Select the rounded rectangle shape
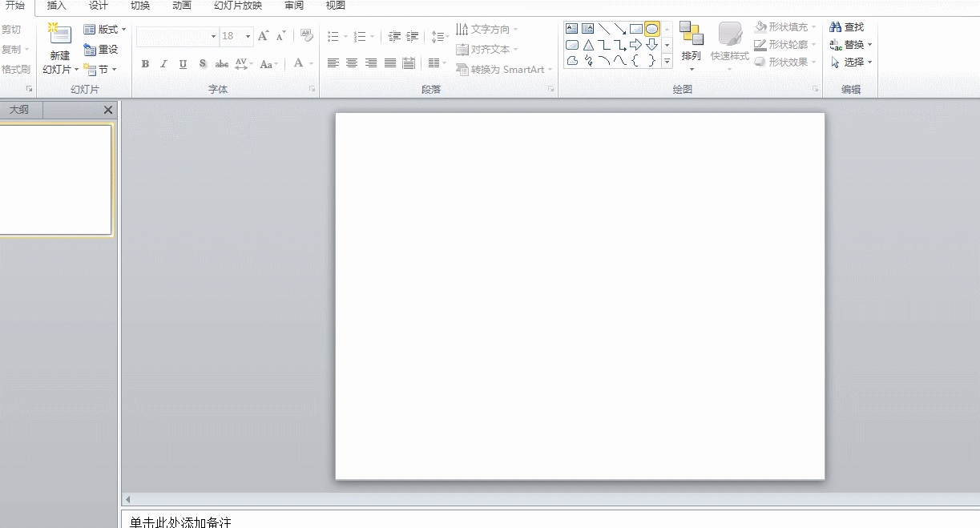980x528 pixels. pyautogui.click(x=572, y=45)
